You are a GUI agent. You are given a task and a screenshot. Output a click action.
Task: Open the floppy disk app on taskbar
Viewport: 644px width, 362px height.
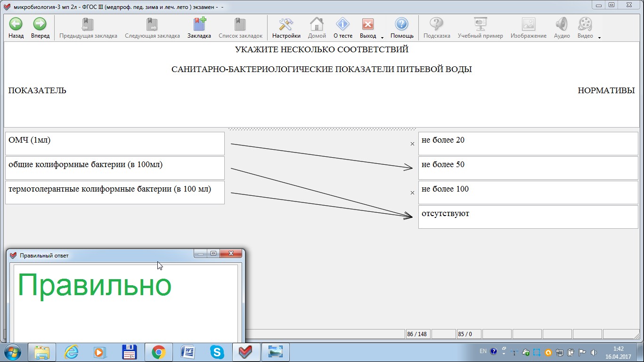pyautogui.click(x=129, y=352)
